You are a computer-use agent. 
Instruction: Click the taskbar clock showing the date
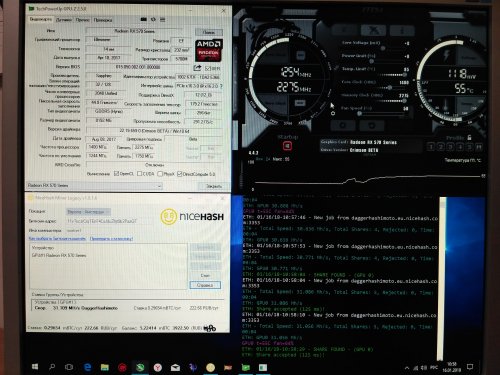pos(452,367)
